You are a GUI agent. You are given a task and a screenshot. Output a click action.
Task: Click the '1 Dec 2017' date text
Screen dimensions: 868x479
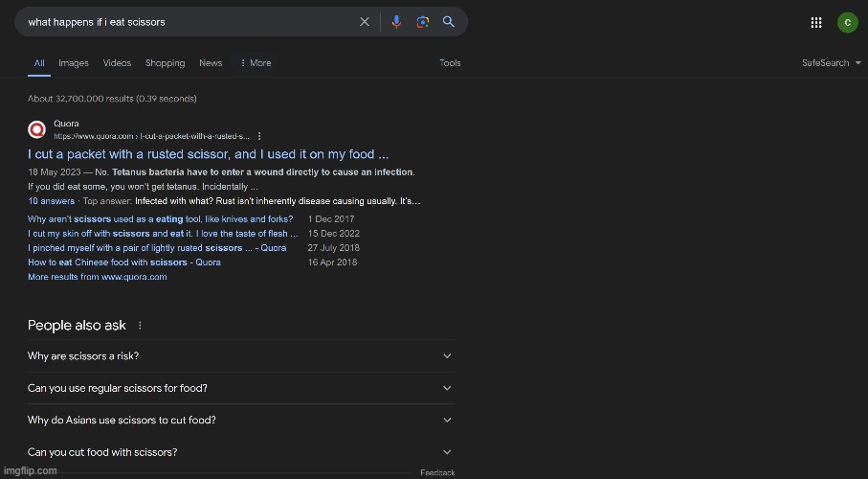point(331,219)
